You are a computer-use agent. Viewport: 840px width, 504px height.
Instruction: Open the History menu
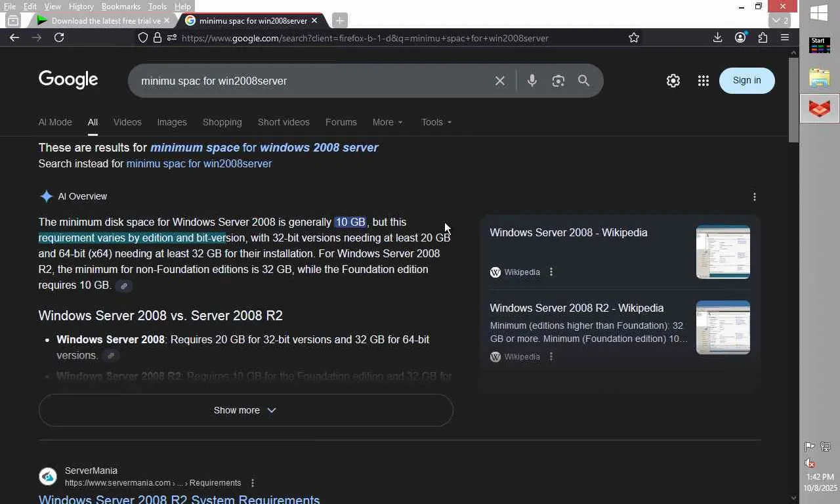[81, 7]
